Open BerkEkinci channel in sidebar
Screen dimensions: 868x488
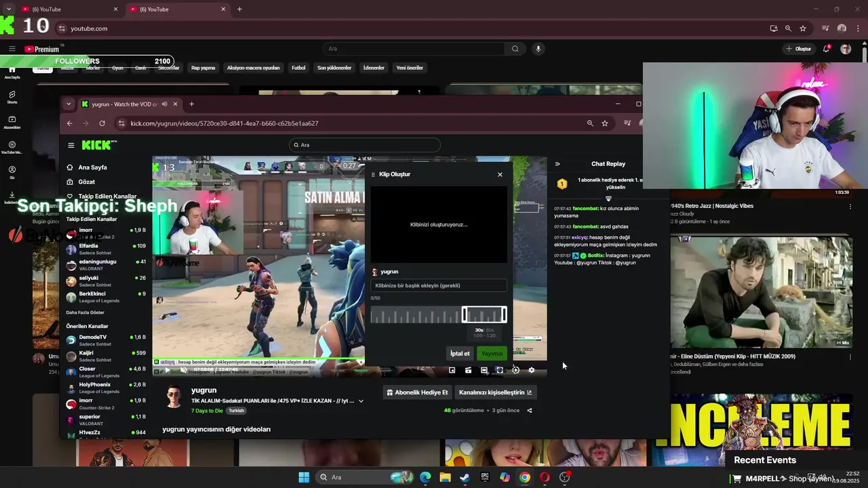[x=106, y=297]
